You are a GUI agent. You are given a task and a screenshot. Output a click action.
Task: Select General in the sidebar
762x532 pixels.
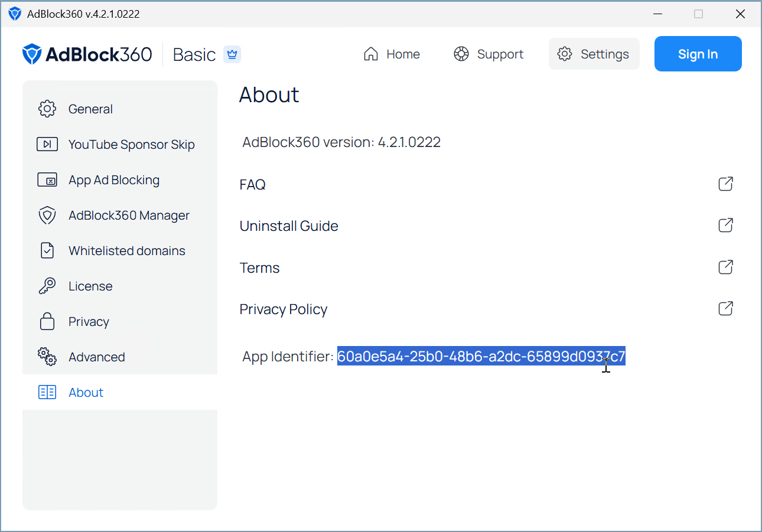120,109
